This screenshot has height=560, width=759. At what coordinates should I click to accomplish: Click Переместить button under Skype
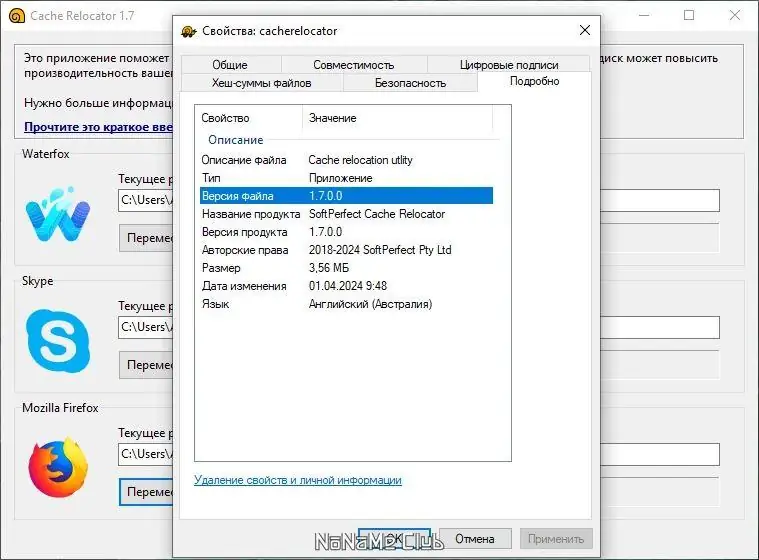(x=146, y=364)
